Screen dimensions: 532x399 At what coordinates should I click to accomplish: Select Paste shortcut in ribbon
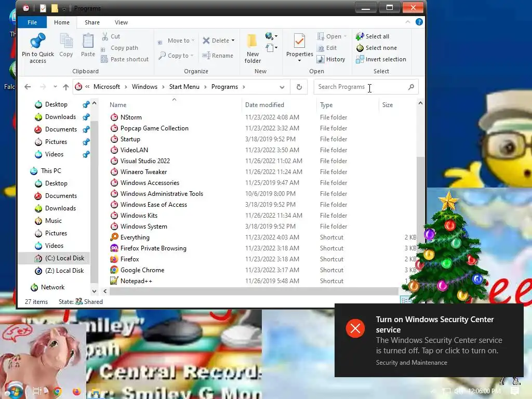[x=125, y=59]
